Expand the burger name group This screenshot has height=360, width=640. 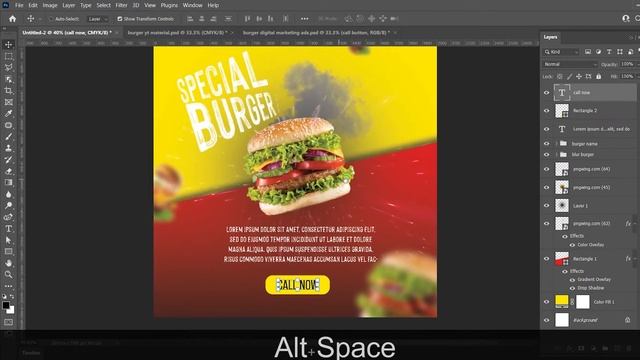[x=556, y=144]
